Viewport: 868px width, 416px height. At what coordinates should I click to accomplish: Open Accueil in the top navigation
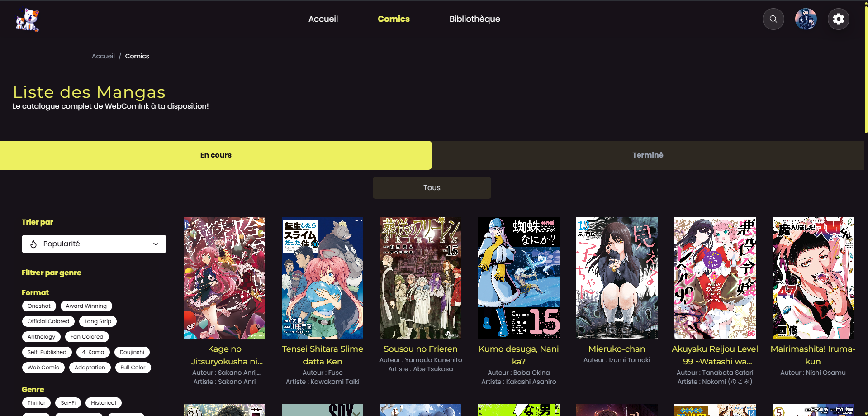point(323,19)
